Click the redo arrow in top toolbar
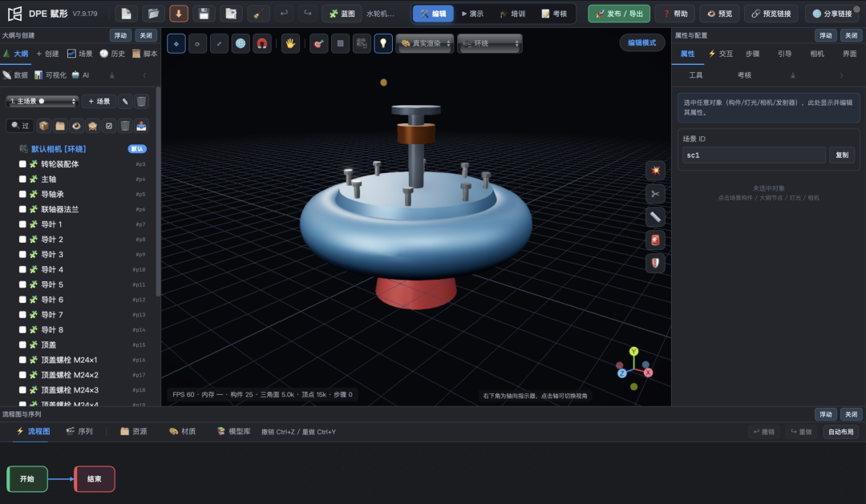The height and width of the screenshot is (504, 866). pyautogui.click(x=308, y=14)
